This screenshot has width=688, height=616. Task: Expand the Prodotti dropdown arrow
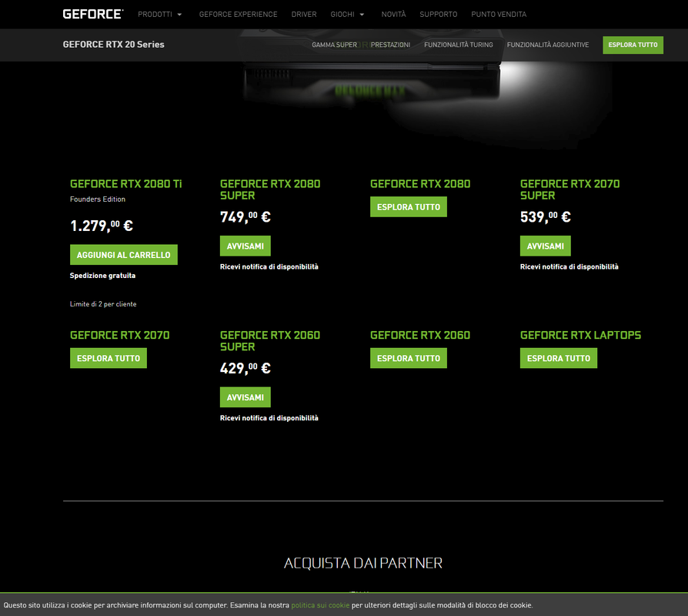179,15
